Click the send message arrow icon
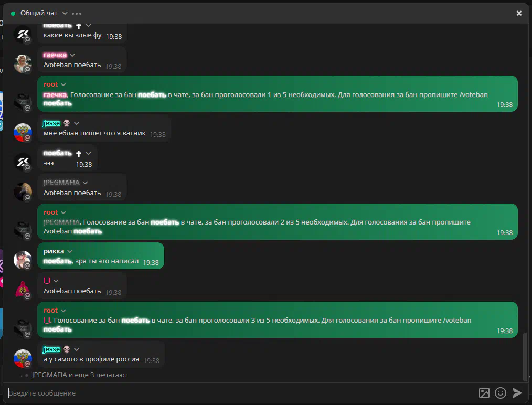532x405 pixels. click(x=517, y=393)
